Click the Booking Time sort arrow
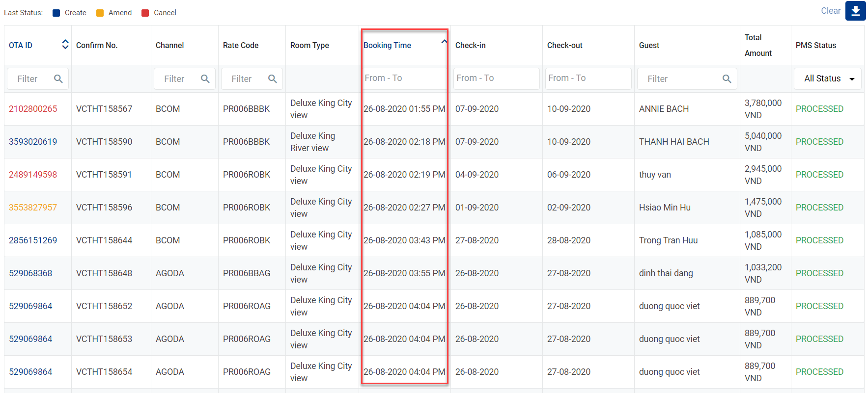 pos(444,42)
